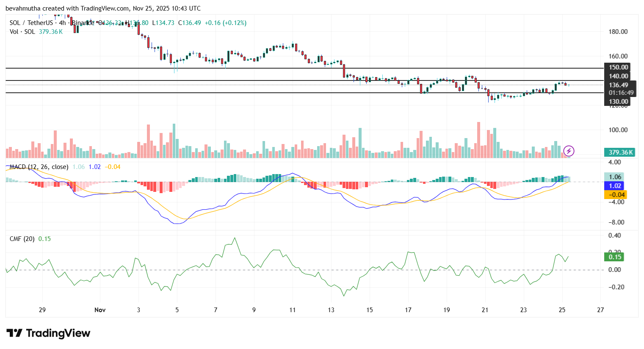Open the 4h timeframe selector
Image resolution: width=644 pixels, height=349 pixels.
[63, 23]
